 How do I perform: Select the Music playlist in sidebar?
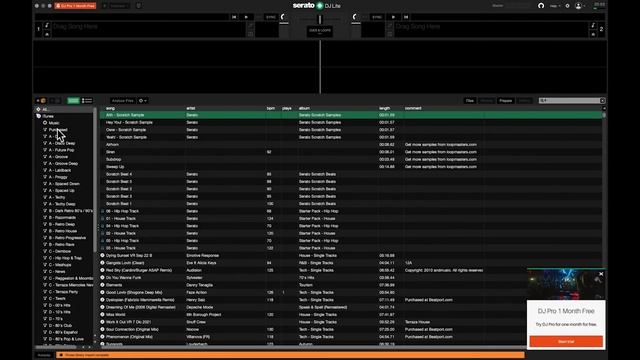pyautogui.click(x=54, y=123)
